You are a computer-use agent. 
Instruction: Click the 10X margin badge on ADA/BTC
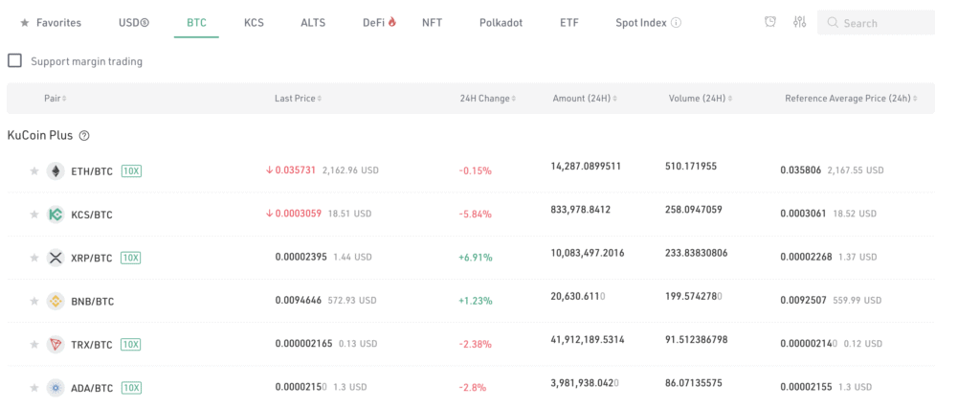131,388
